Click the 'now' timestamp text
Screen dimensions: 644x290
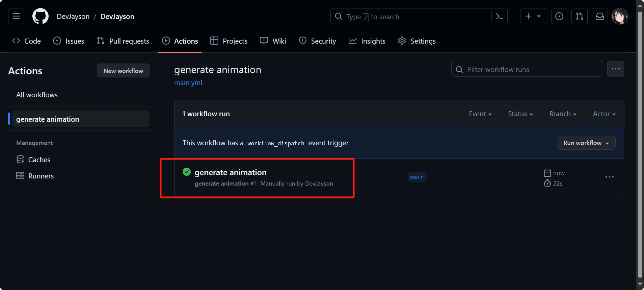pos(559,173)
